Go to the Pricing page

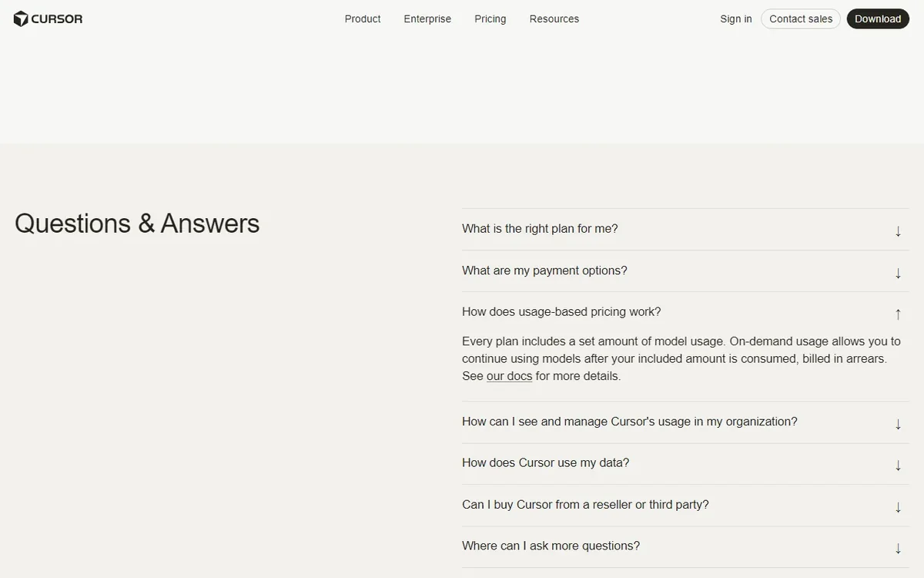pyautogui.click(x=490, y=19)
